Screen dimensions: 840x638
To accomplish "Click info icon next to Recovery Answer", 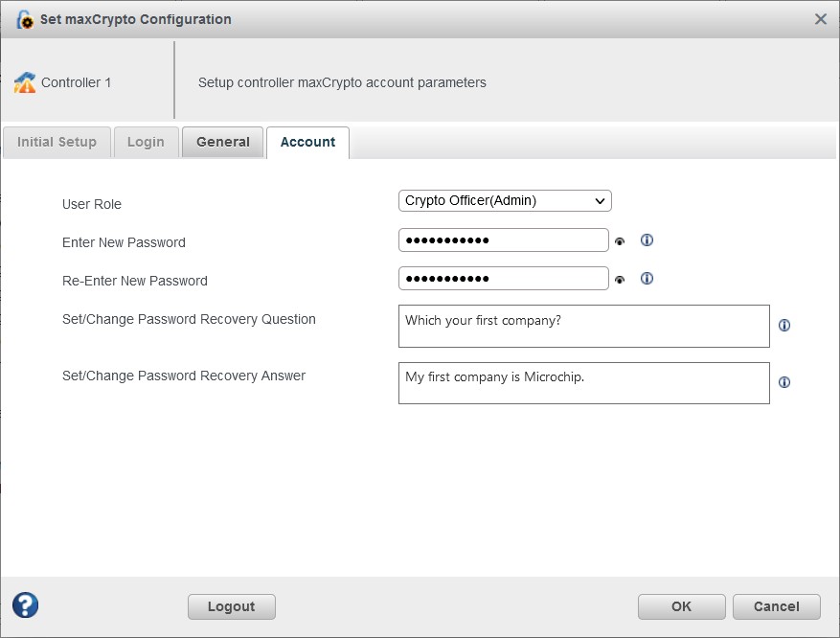I will coord(784,382).
